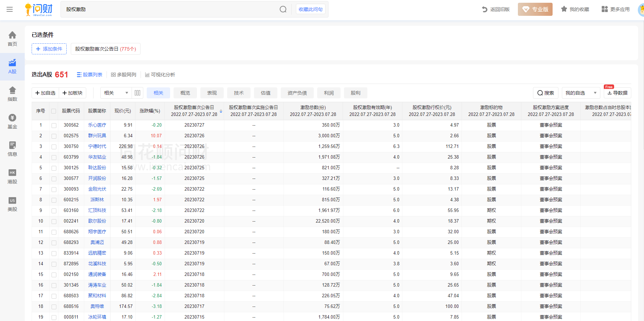This screenshot has width=644, height=321.
Task: Expand the 我的自选 dropdown
Action: click(581, 93)
